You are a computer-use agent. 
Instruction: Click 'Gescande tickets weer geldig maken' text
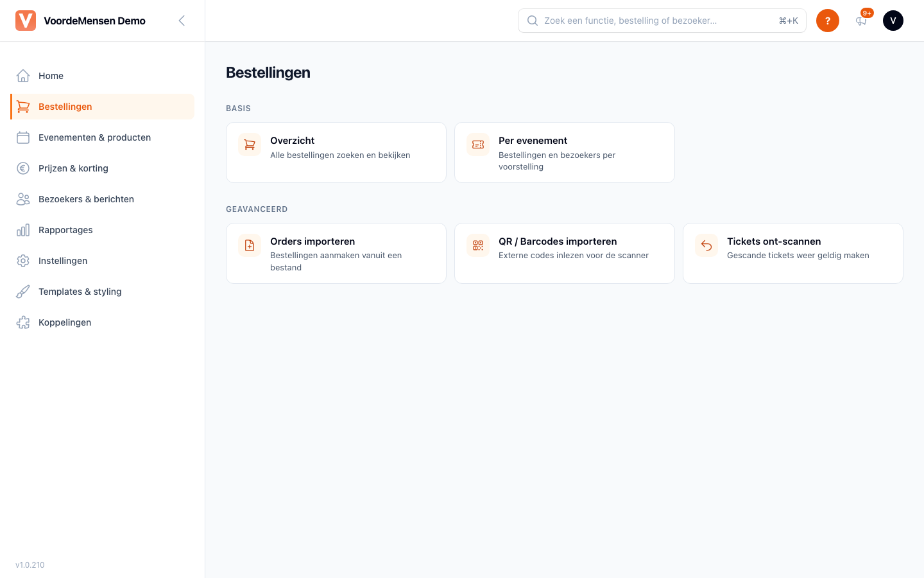[x=798, y=255]
